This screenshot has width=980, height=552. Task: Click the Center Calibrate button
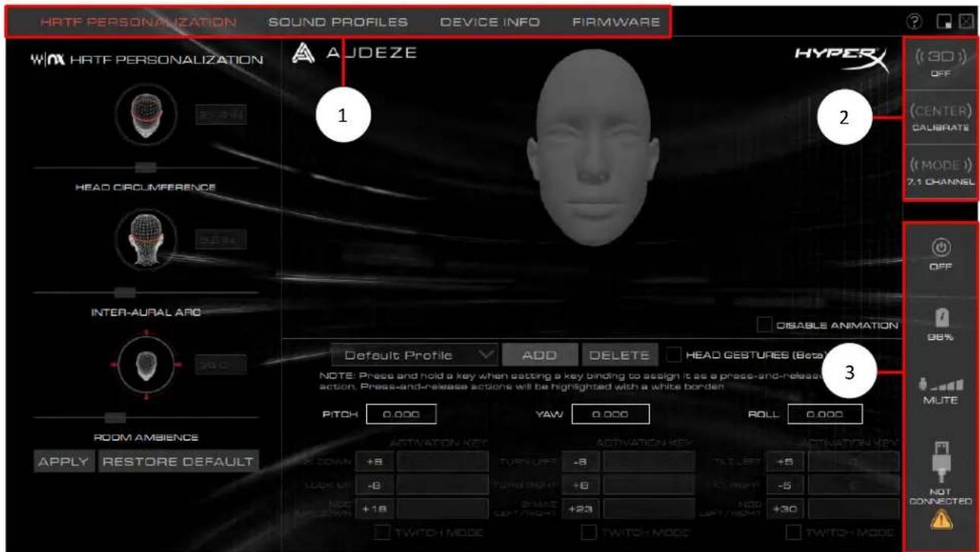pyautogui.click(x=940, y=119)
